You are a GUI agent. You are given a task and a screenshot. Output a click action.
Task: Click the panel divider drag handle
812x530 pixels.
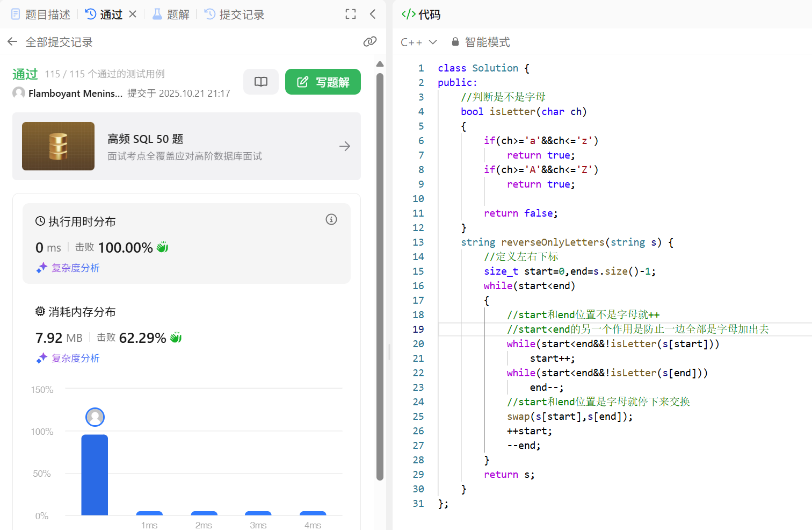click(x=389, y=352)
